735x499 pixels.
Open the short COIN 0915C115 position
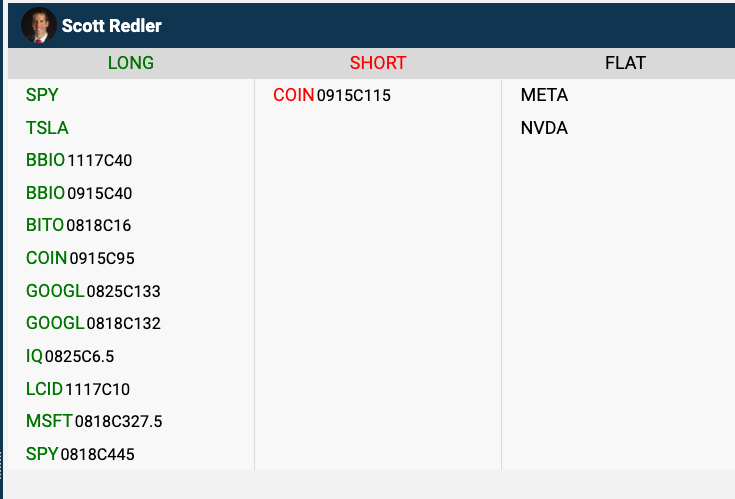pyautogui.click(x=332, y=96)
